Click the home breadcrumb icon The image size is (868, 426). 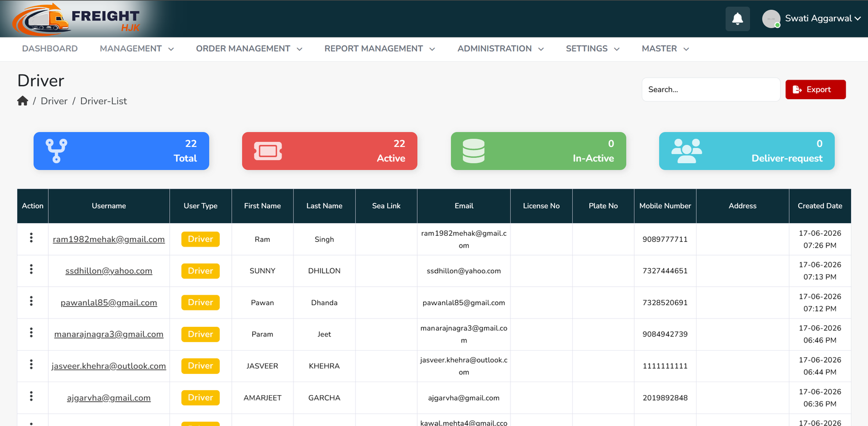coord(23,101)
